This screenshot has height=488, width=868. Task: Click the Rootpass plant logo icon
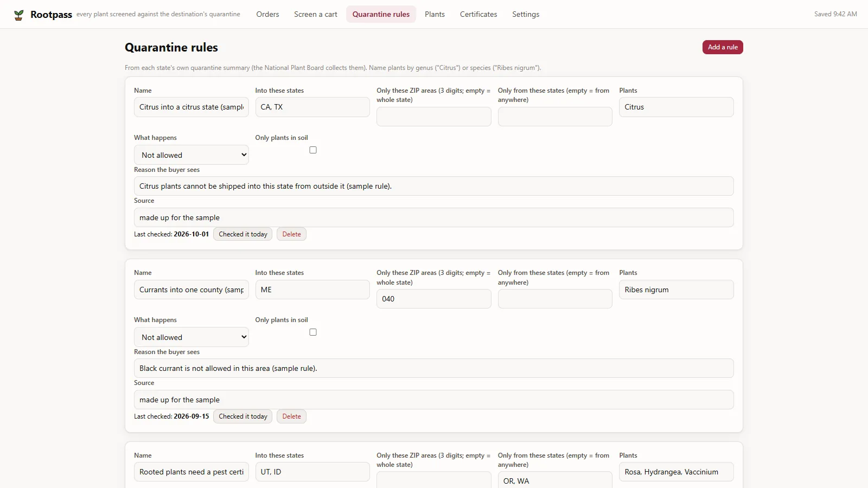(x=19, y=15)
